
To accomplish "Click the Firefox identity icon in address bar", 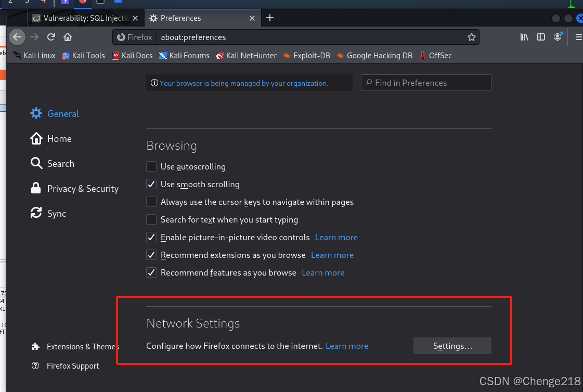I will pyautogui.click(x=134, y=37).
